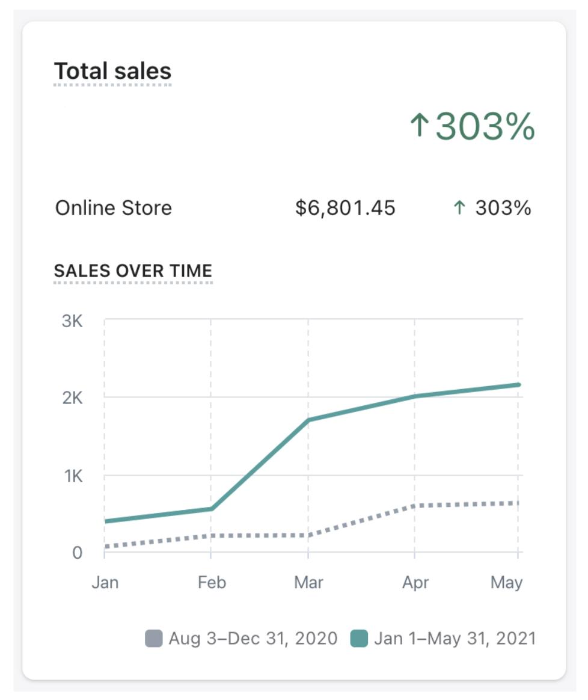This screenshot has height=700, width=588.
Task: Open the Total sales heading
Action: pyautogui.click(x=112, y=71)
